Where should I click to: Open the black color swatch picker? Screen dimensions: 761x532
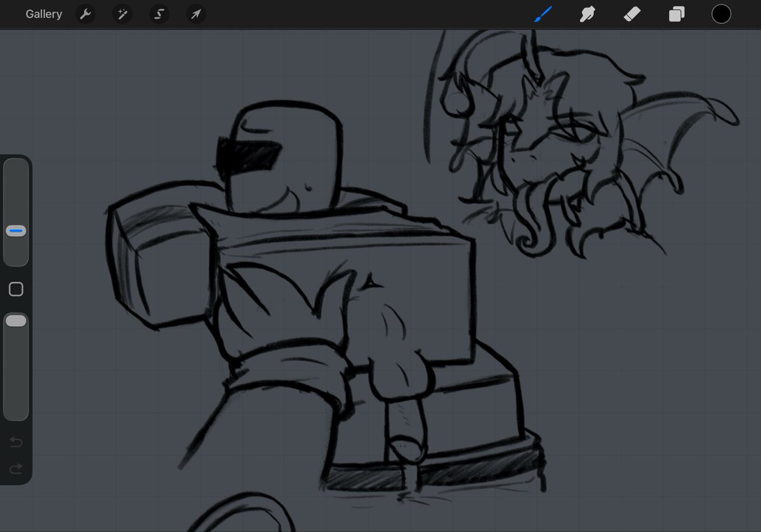tap(721, 14)
